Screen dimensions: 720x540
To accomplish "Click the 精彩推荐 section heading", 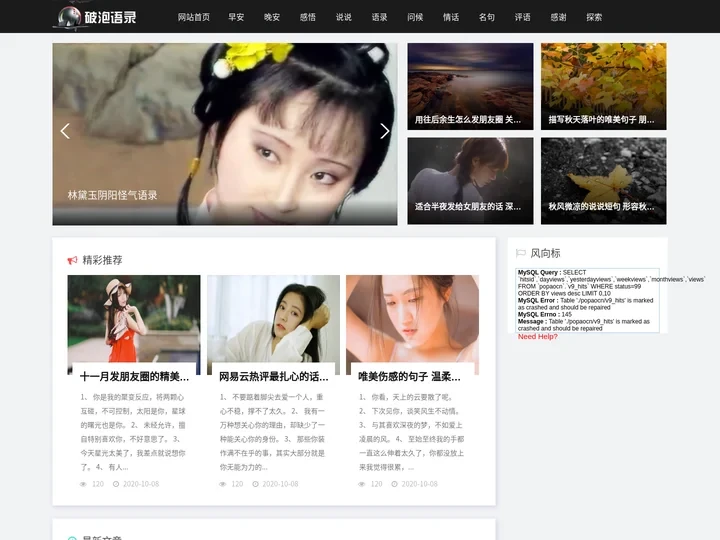I will click(x=102, y=260).
